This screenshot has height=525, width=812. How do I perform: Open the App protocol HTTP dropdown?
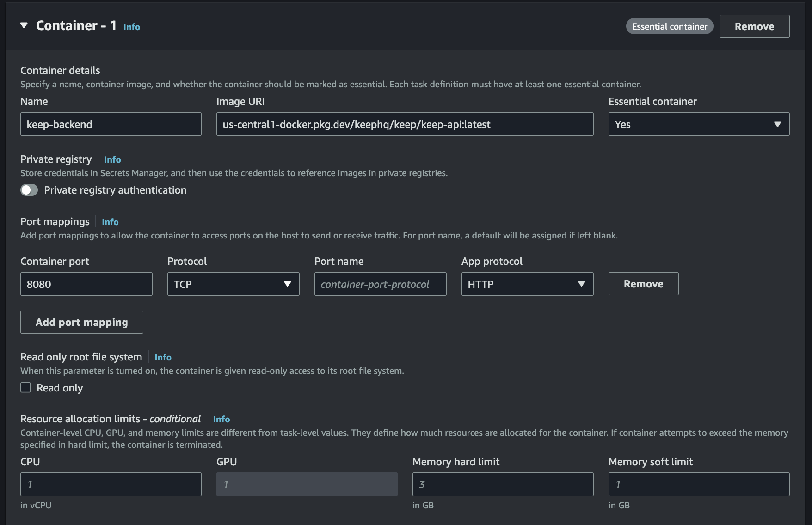527,284
